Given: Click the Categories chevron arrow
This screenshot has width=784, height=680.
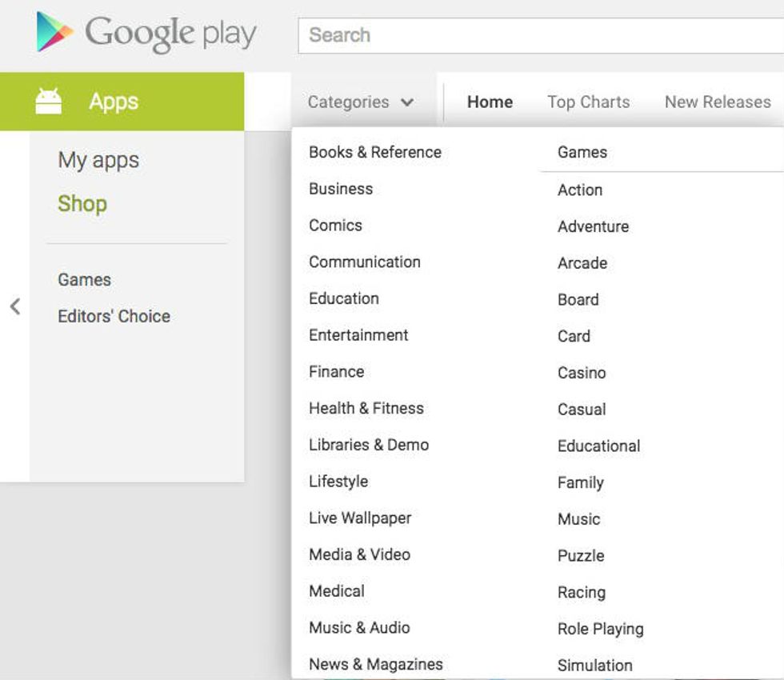Looking at the screenshot, I should (408, 103).
